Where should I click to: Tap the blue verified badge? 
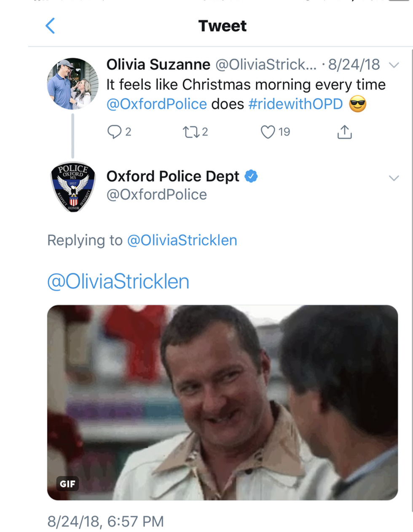[251, 176]
